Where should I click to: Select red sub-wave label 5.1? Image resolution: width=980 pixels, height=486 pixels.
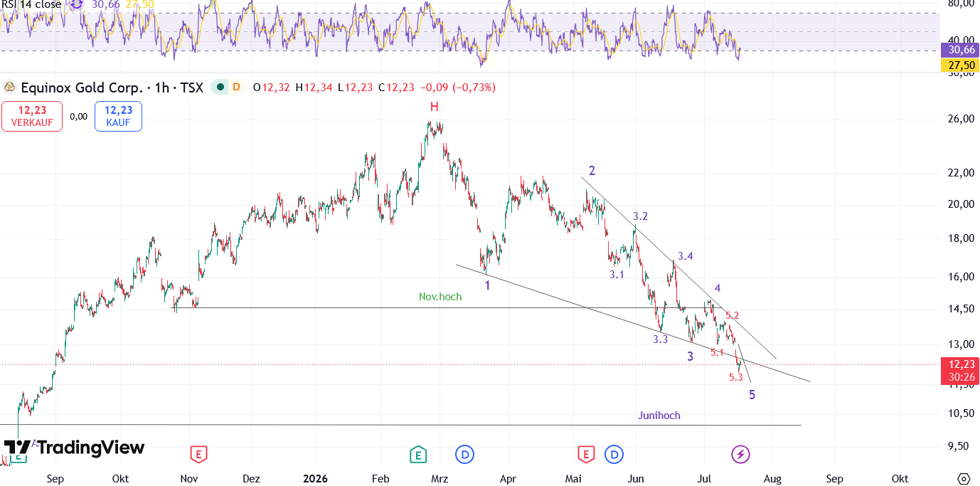coord(717,352)
